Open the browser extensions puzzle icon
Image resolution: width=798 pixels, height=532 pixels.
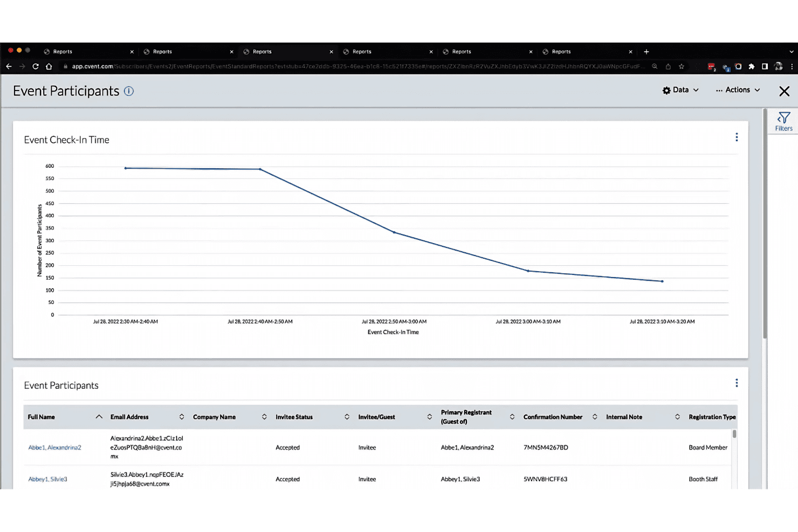click(x=752, y=66)
